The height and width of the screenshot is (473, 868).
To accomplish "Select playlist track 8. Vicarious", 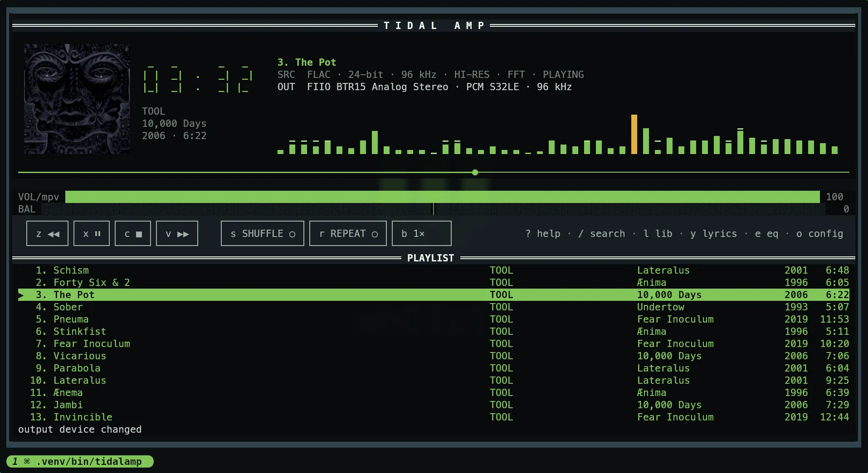I will coord(434,356).
